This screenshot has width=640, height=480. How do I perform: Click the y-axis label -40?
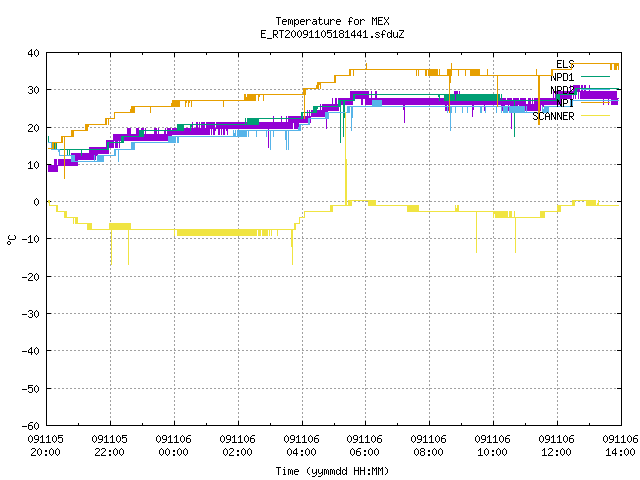pyautogui.click(x=31, y=351)
